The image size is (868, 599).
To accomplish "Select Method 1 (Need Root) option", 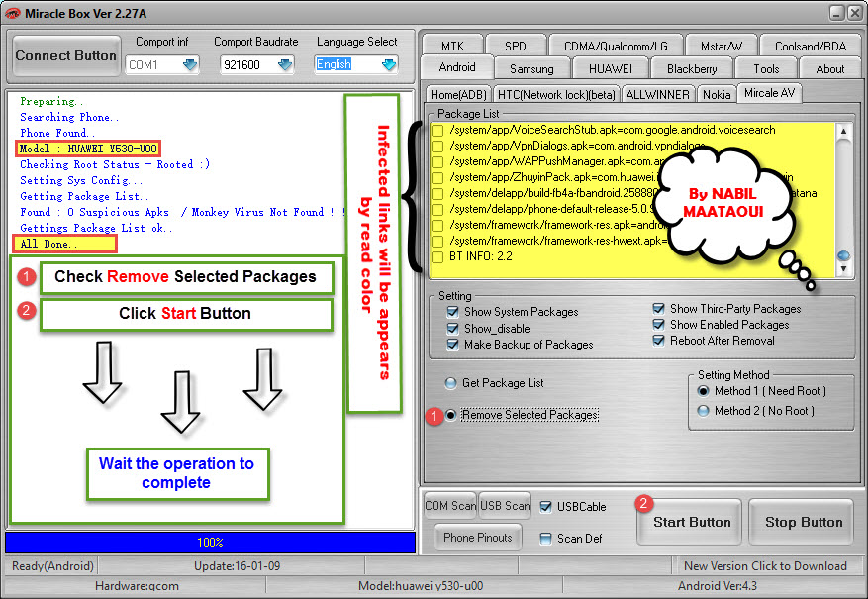I will pos(703,391).
